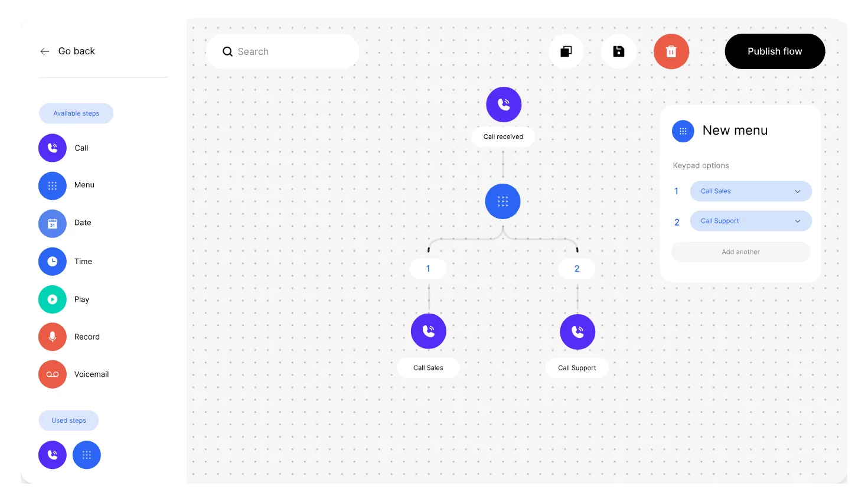The image size is (868, 502).
Task: Select the Voicemail step icon
Action: (x=53, y=374)
